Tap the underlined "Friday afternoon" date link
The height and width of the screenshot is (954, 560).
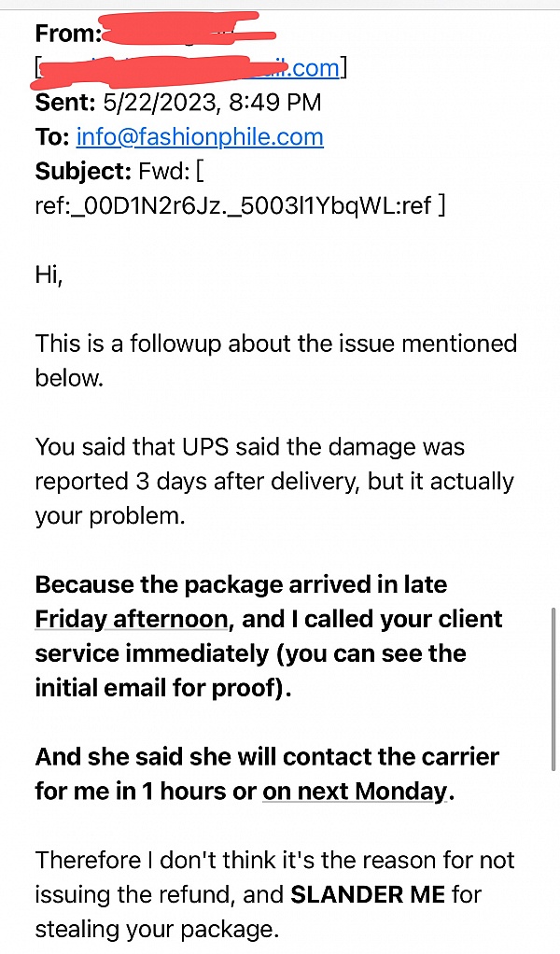click(x=131, y=619)
